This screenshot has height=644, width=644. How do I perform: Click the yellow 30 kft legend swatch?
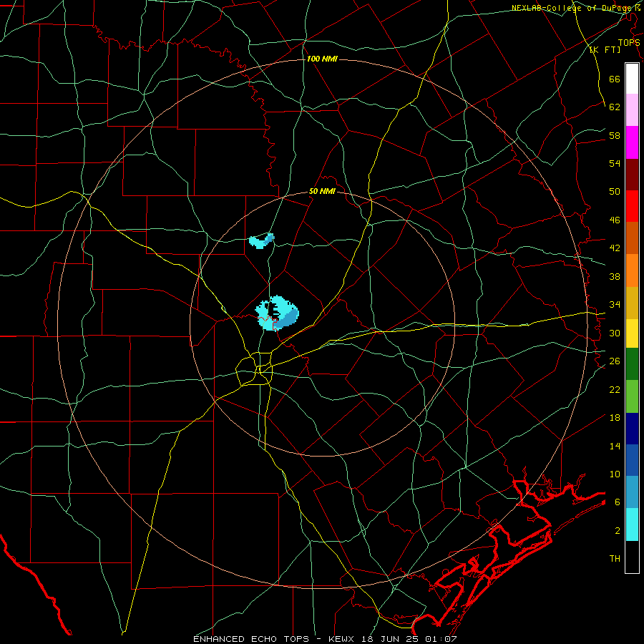[632, 333]
